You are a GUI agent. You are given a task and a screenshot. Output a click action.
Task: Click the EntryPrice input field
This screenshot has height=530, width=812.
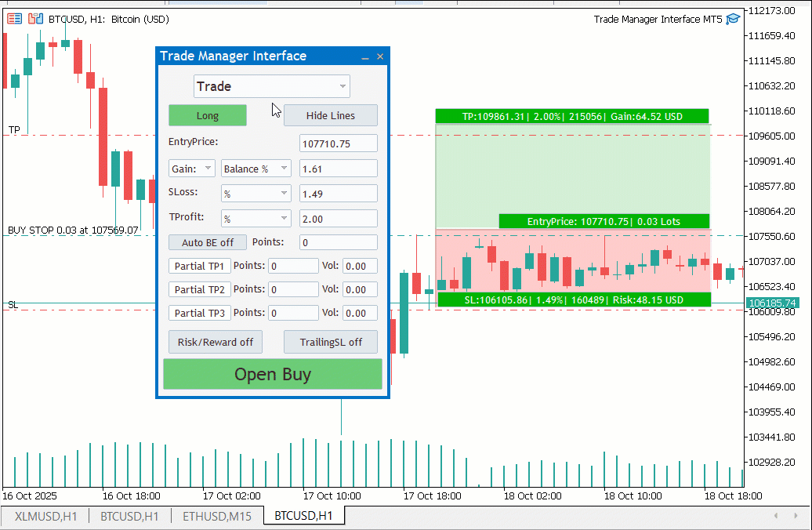[338, 143]
